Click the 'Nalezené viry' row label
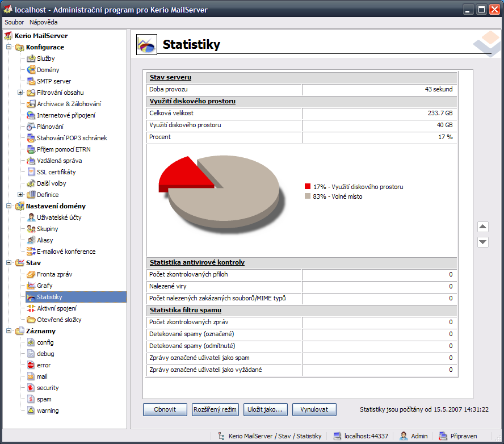504x444 pixels. (x=168, y=286)
